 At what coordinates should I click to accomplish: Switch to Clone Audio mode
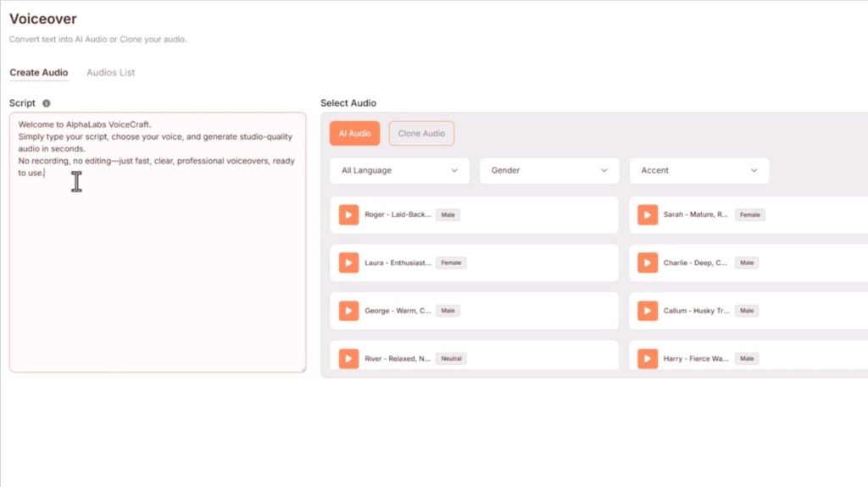click(x=421, y=134)
